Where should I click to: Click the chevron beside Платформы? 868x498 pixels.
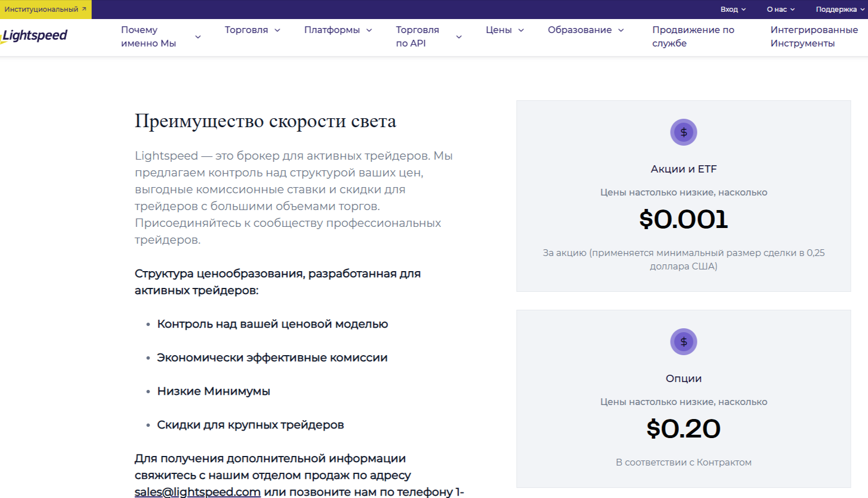(x=369, y=30)
